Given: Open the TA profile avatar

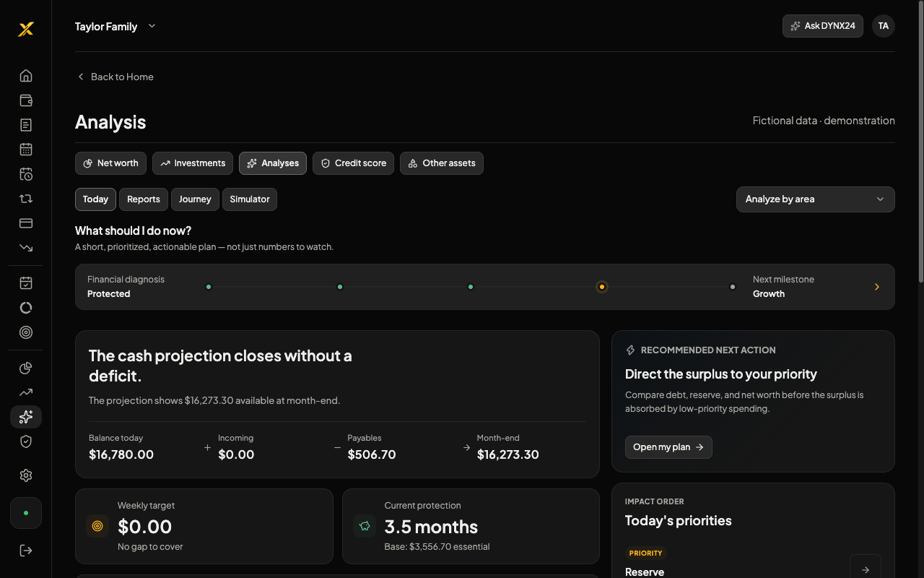Looking at the screenshot, I should click(x=884, y=26).
